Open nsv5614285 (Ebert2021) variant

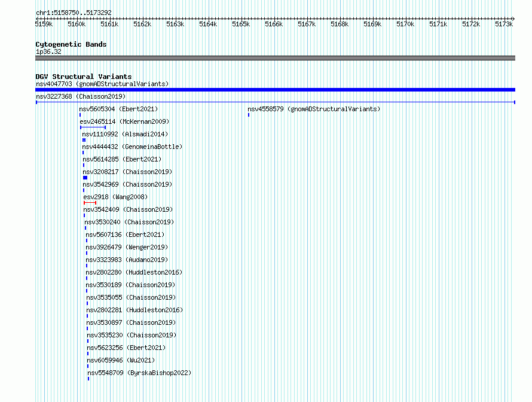tap(122, 159)
